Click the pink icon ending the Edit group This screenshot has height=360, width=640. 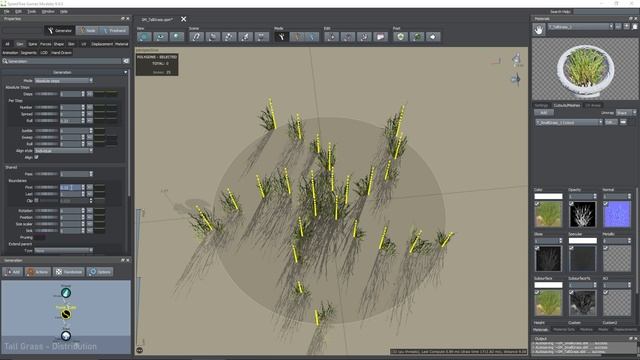click(x=380, y=37)
